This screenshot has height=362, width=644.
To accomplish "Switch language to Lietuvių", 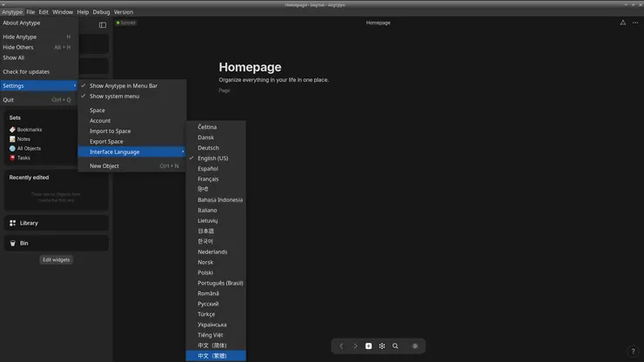I will 216,221.
